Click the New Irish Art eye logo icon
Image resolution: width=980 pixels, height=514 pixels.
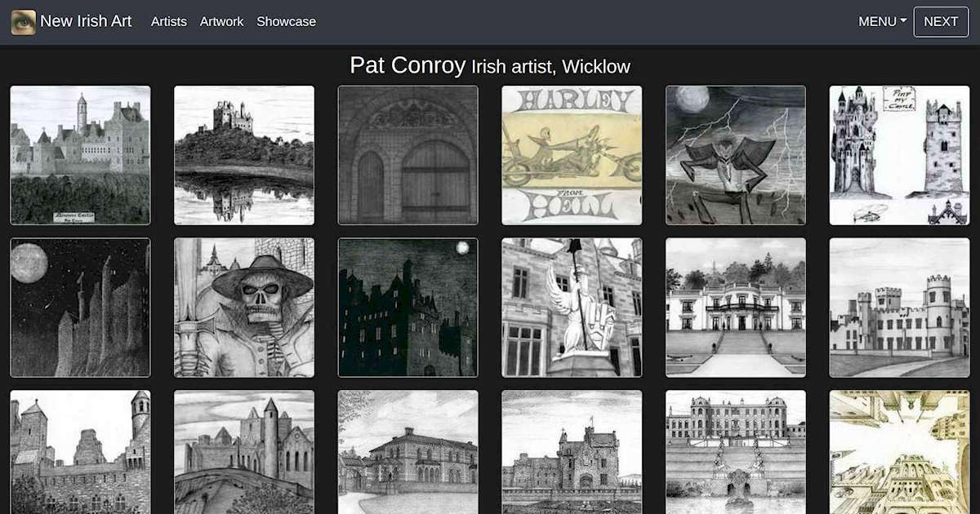[23, 21]
